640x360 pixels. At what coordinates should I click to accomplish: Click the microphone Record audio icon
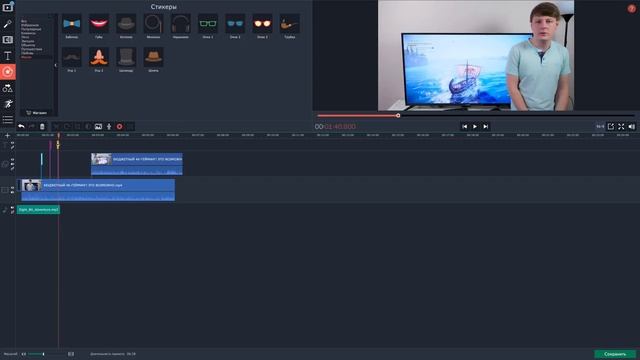point(109,127)
